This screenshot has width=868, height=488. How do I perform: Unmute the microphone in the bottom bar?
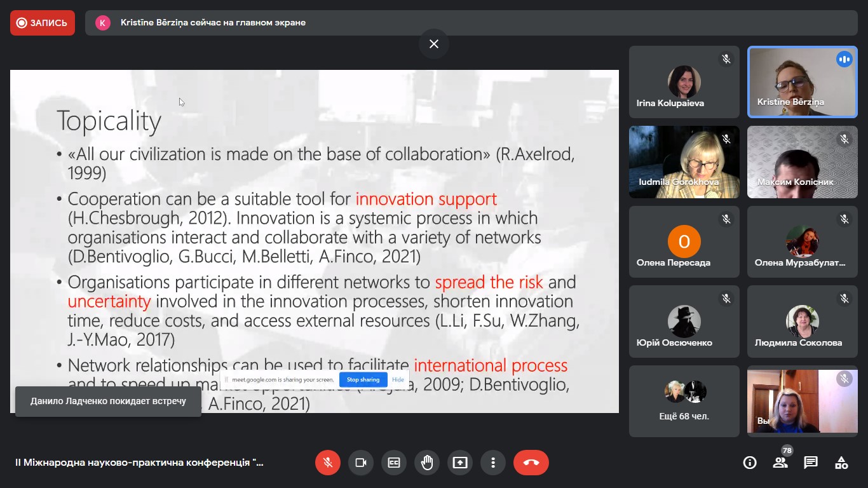[328, 463]
